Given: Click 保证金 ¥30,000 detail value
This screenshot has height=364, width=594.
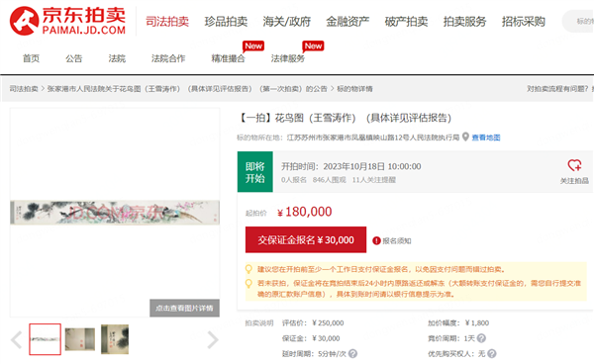Looking at the screenshot, I should click(326, 338).
